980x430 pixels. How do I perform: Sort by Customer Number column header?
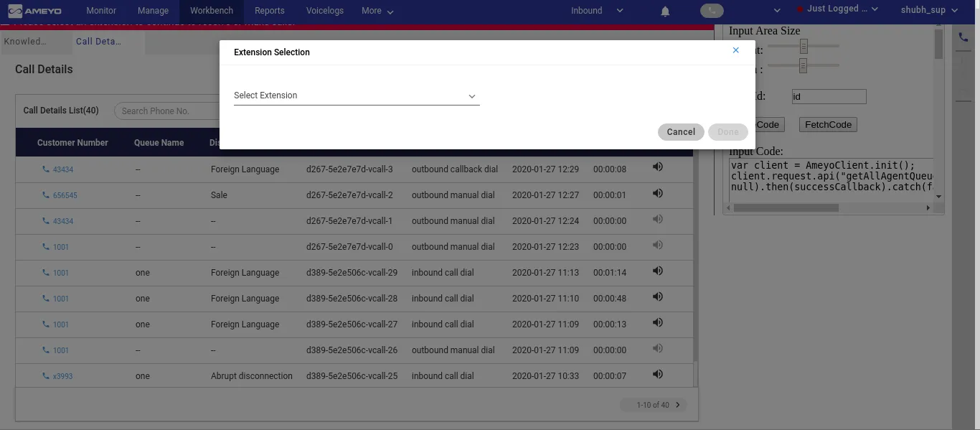[72, 143]
